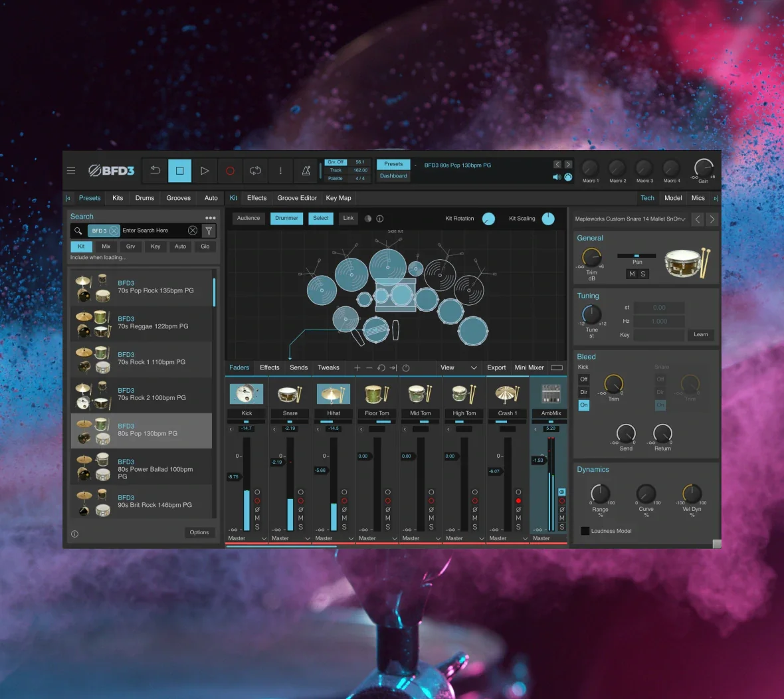Click the Learn button in Tuning
Viewport: 784px width, 699px height.
tap(700, 335)
